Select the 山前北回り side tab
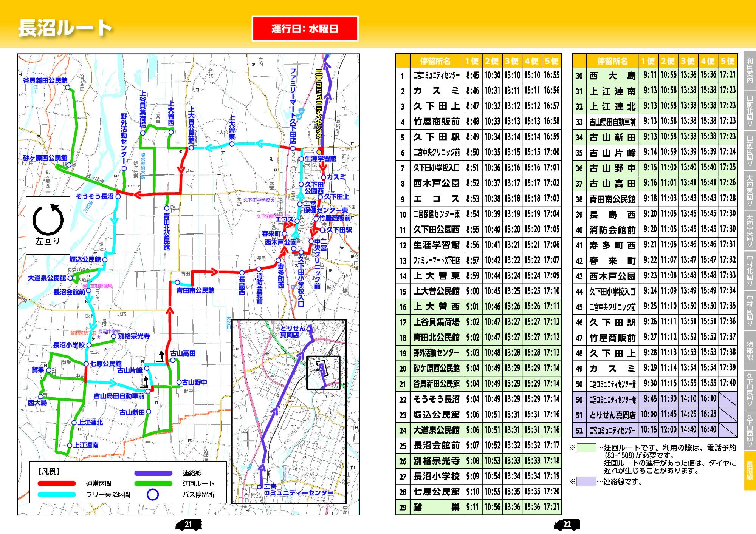This screenshot has width=756, height=534. point(749,111)
